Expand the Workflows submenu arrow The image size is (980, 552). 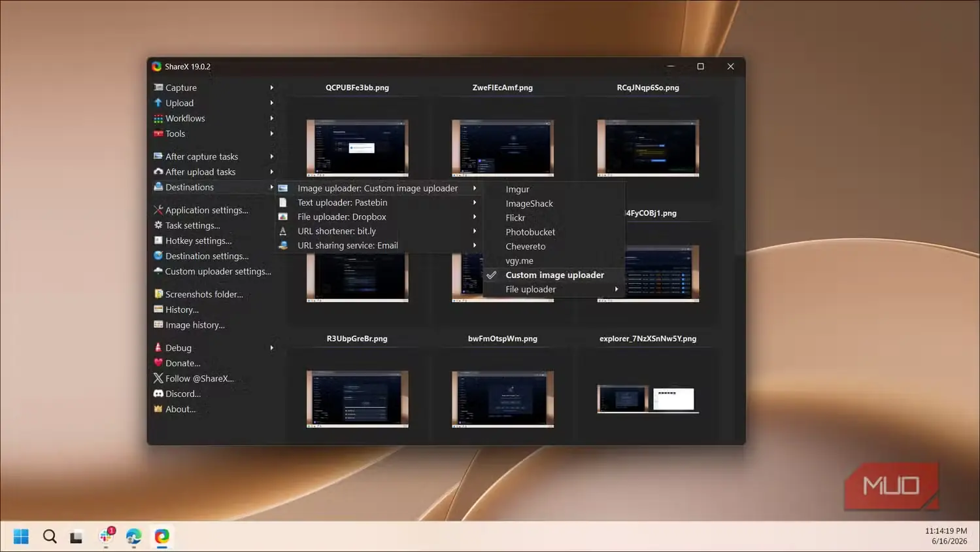pos(272,118)
